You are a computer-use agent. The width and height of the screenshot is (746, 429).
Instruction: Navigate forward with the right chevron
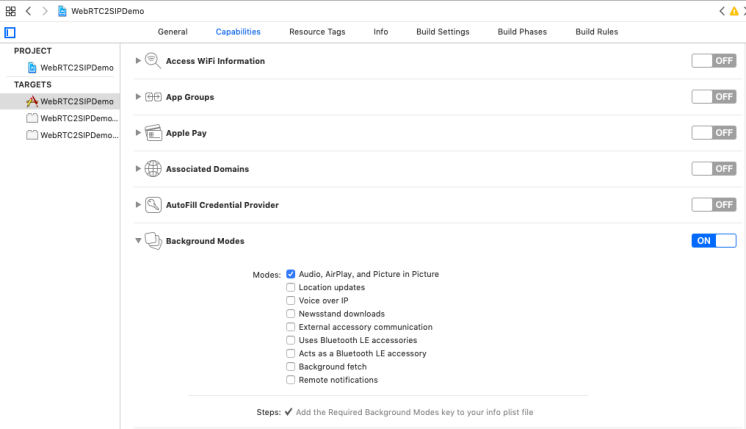pos(43,10)
